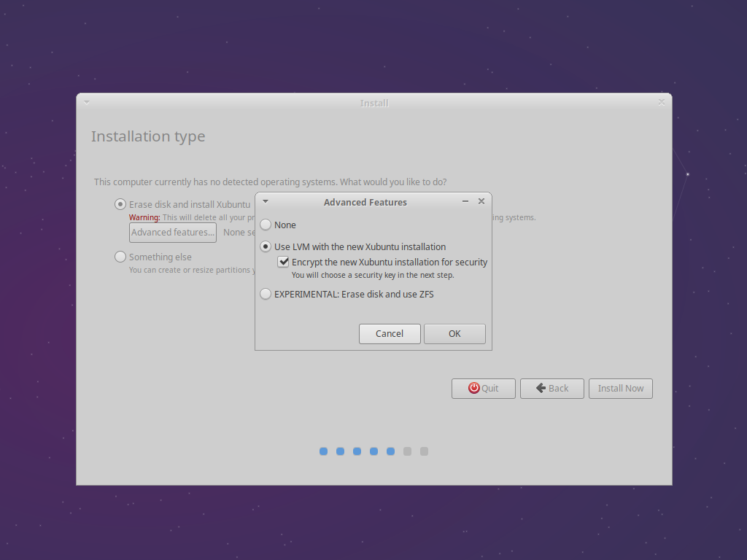
Task: Minimize the Advanced Features dialog
Action: [465, 201]
